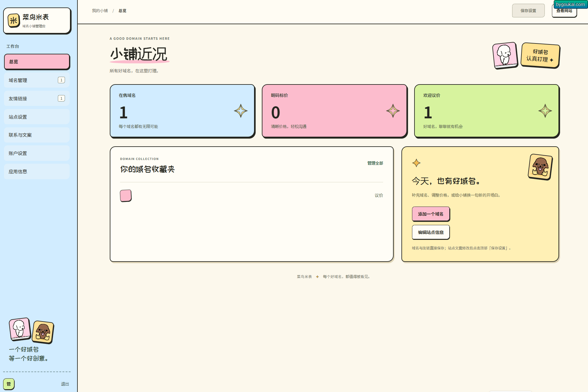Click the 你的域名收藏夹 heading
This screenshot has height=392, width=588.
pyautogui.click(x=147, y=169)
